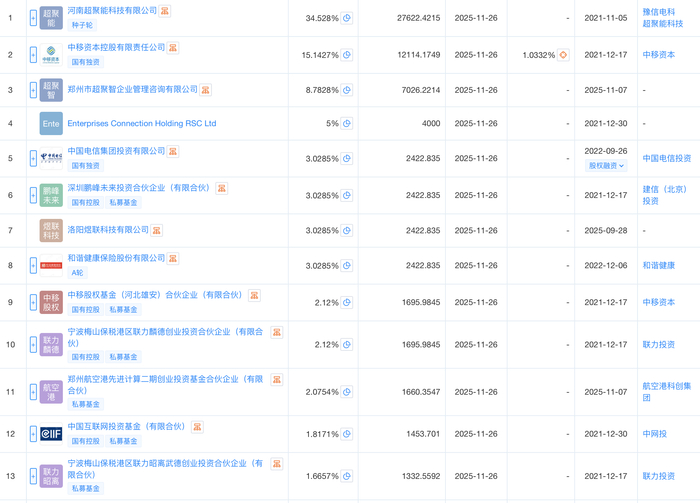
Task: Click 私募基金 tag under 郑州航空港先进计算
Action: pyautogui.click(x=86, y=404)
